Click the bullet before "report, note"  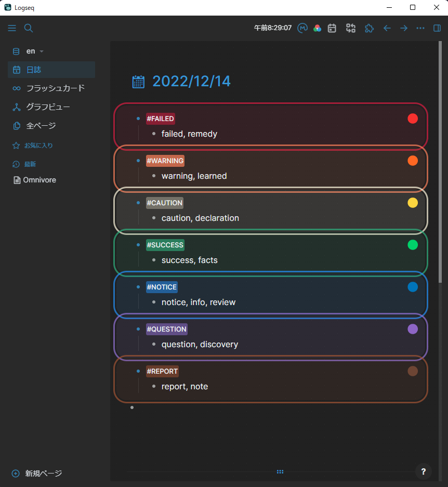click(154, 386)
